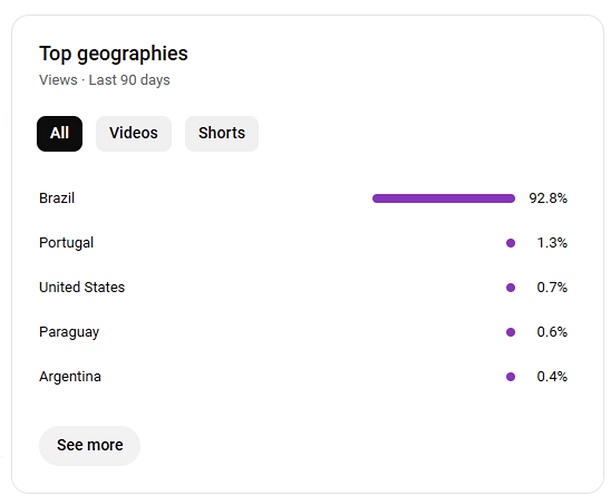608x499 pixels.
Task: Click the See more button
Action: click(x=90, y=445)
